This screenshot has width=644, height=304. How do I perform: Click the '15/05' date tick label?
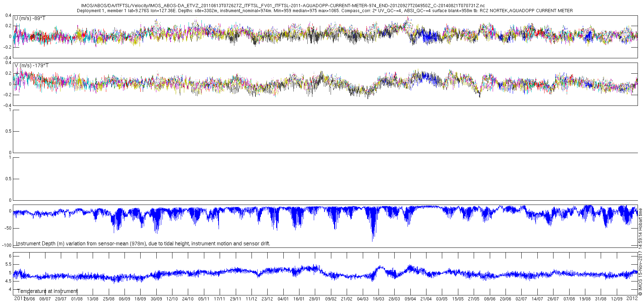(458, 299)
